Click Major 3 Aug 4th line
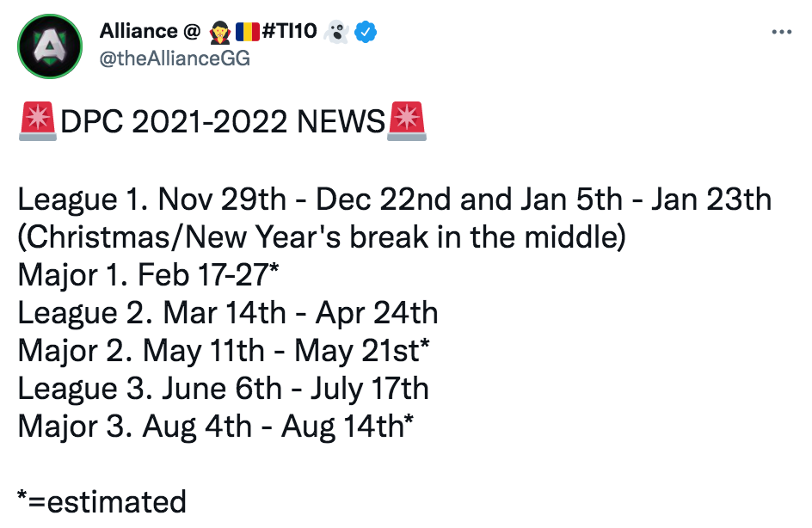Screen dimensions: 812x528 point(215,427)
